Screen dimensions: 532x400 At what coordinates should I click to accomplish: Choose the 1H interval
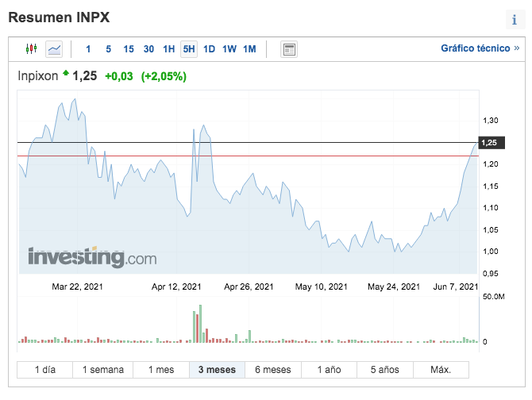point(168,49)
